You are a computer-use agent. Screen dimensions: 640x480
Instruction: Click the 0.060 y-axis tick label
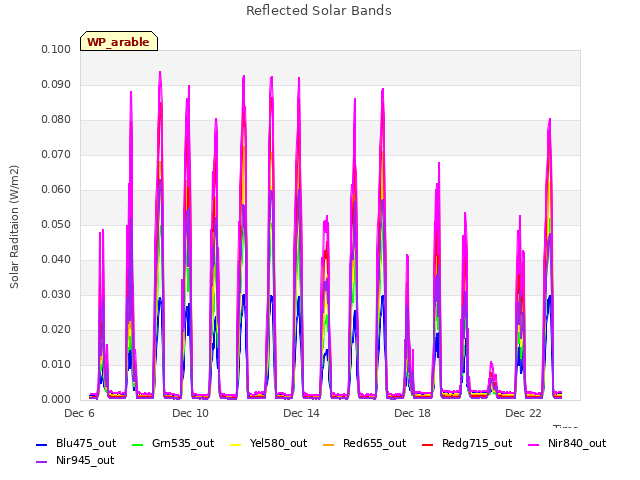pos(56,189)
